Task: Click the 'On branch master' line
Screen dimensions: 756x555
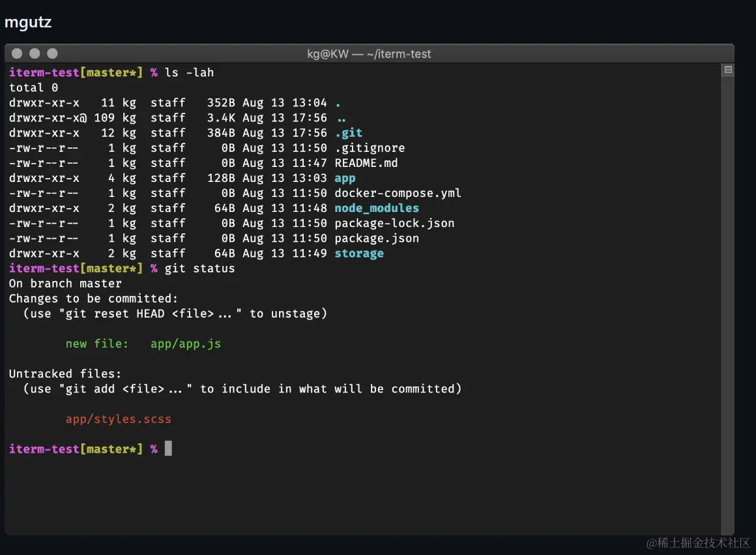Action: 65,283
